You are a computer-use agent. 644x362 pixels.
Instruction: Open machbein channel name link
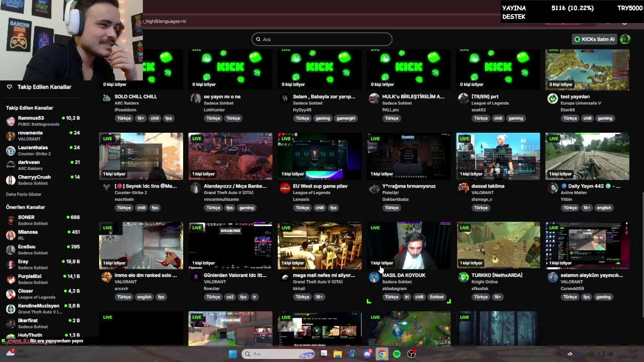124,199
